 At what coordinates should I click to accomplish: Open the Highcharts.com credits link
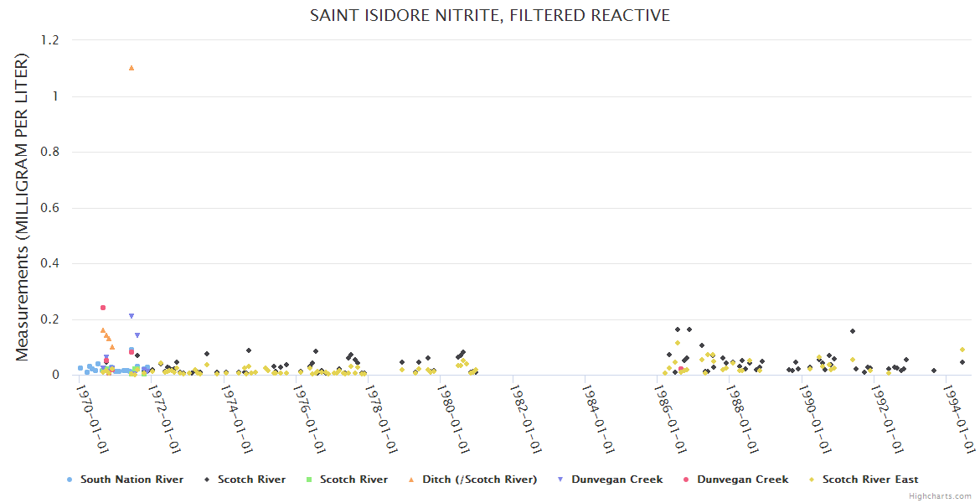point(941,496)
